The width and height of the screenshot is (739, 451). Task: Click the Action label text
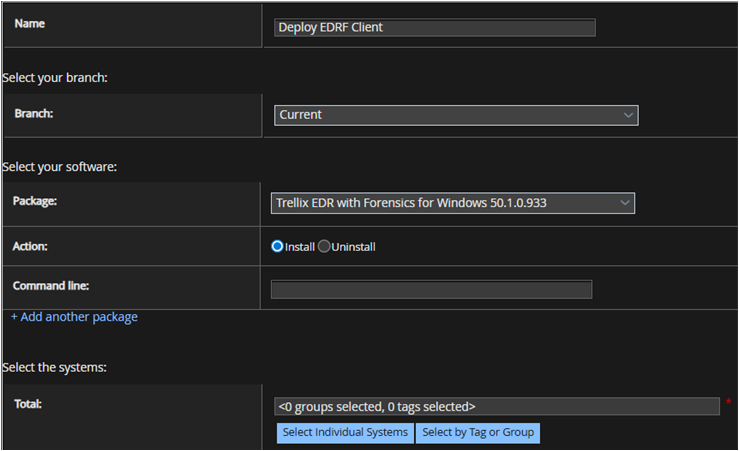point(30,246)
